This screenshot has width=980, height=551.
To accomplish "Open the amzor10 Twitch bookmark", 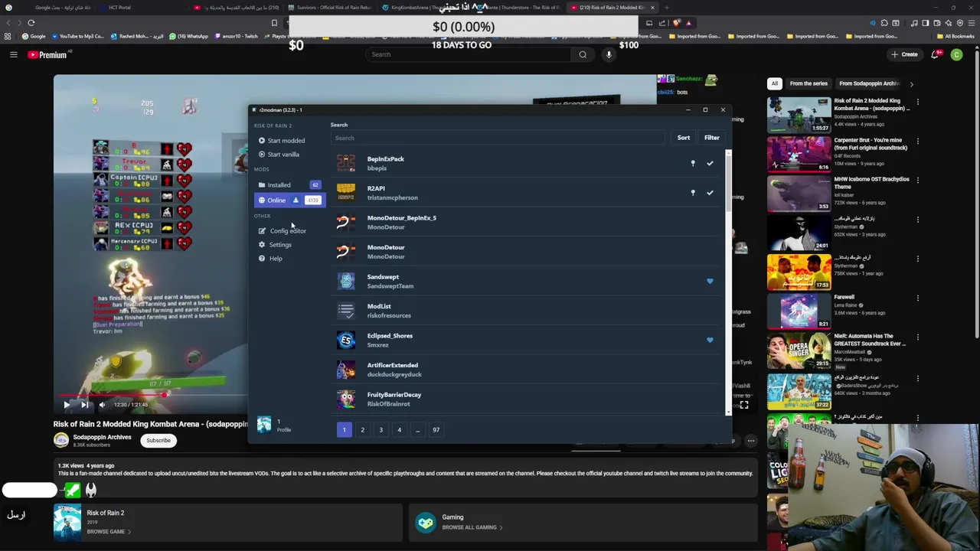I will pos(235,36).
